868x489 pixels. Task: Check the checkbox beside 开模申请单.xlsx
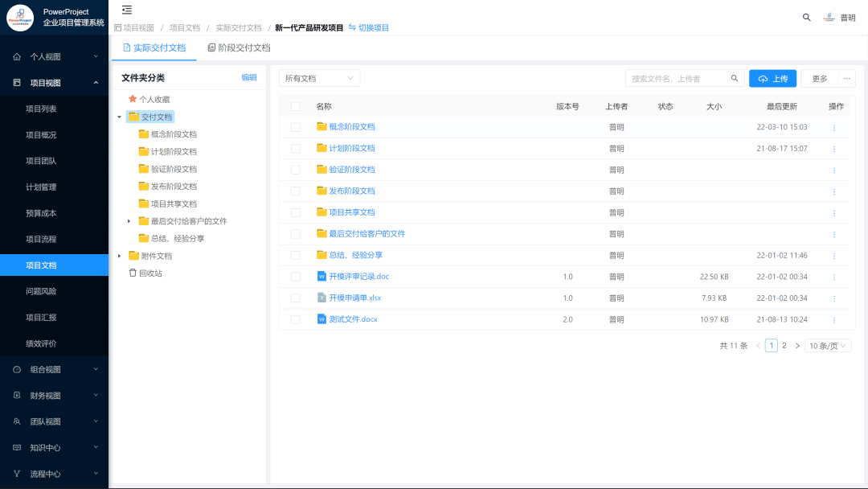click(x=296, y=298)
